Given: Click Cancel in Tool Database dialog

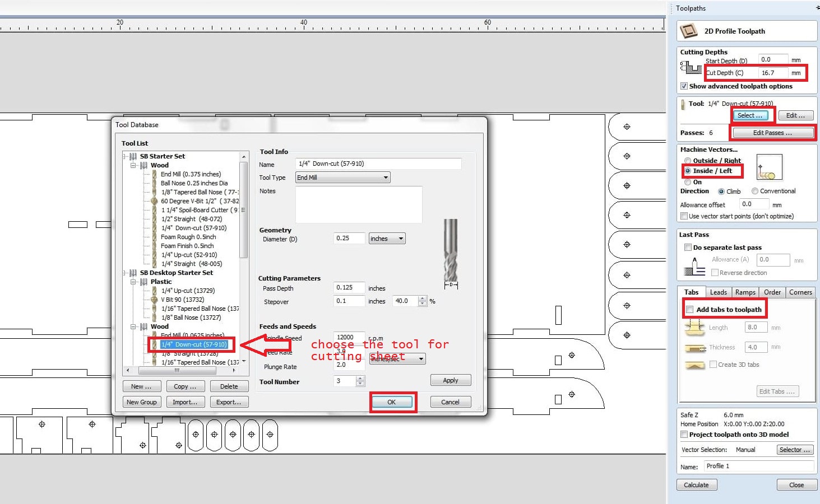Looking at the screenshot, I should coord(450,402).
